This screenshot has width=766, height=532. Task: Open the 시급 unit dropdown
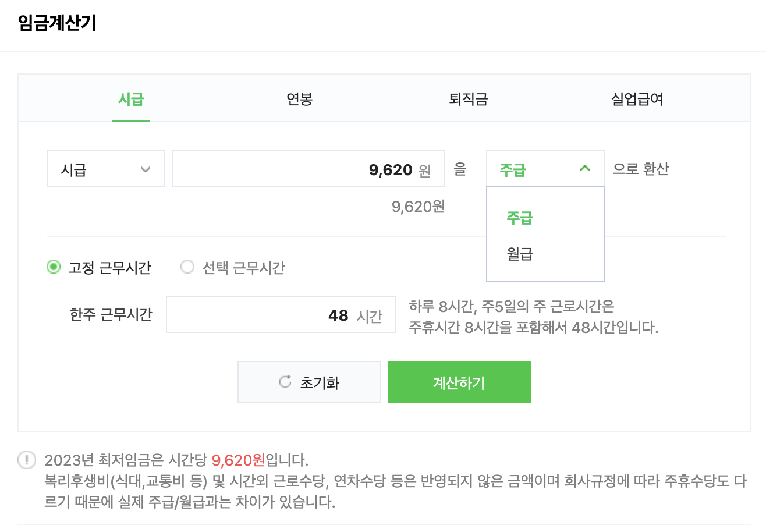click(x=105, y=169)
